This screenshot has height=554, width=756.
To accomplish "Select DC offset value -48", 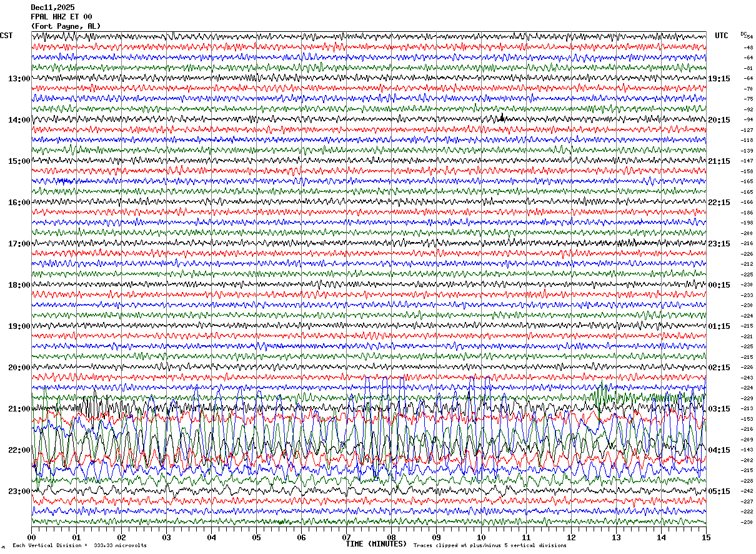I will pos(748,48).
